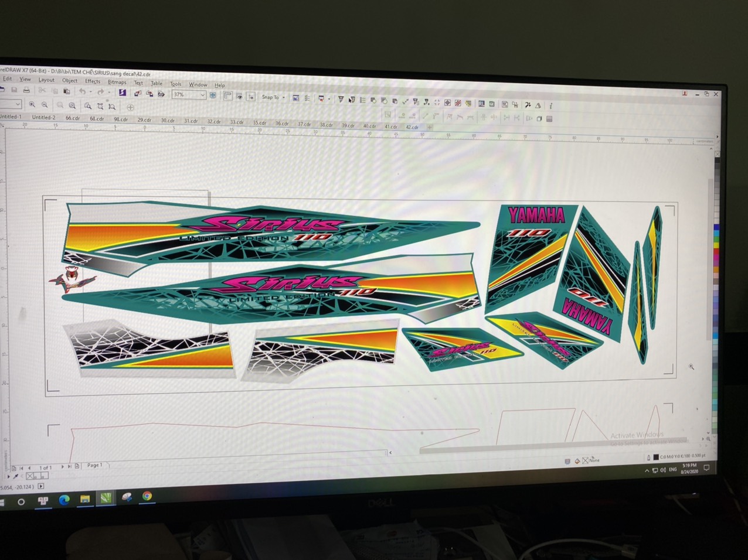Click the Import icon
This screenshot has width=748, height=560.
[x=137, y=94]
